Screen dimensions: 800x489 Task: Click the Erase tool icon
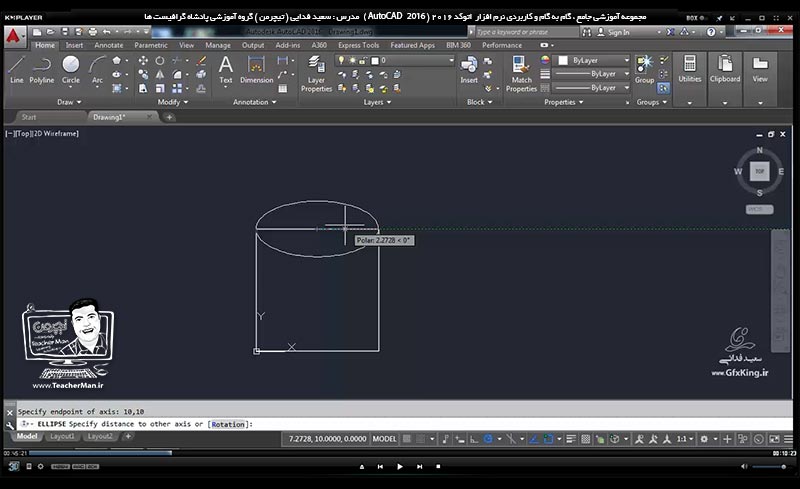[x=202, y=61]
